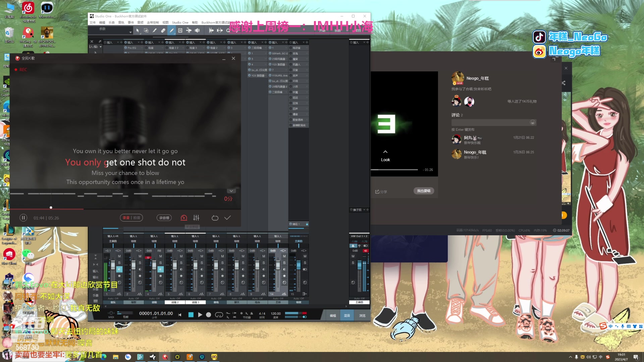Viewport: 644px width, 362px height.
Task: Click the karaoke playback progress handle
Action: [x=51, y=207]
